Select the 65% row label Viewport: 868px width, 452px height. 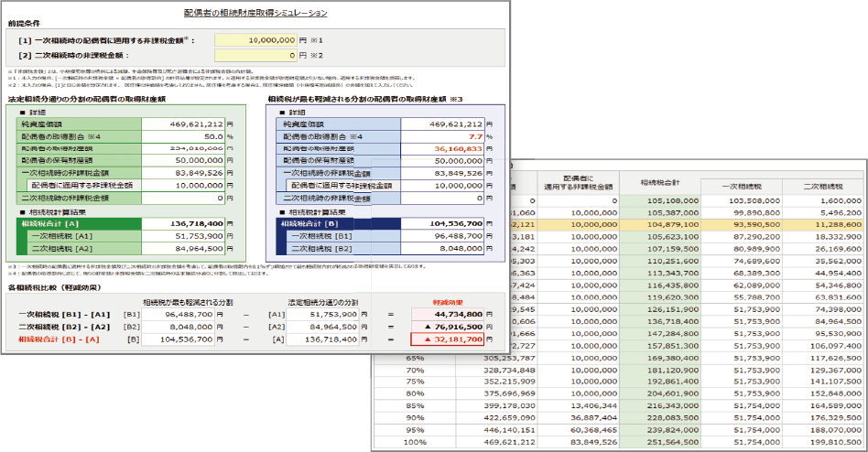(x=415, y=358)
